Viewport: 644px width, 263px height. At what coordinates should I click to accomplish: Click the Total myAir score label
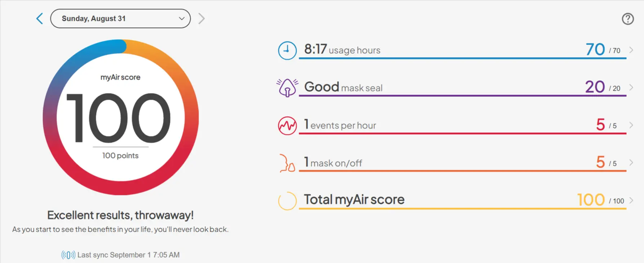(x=354, y=200)
